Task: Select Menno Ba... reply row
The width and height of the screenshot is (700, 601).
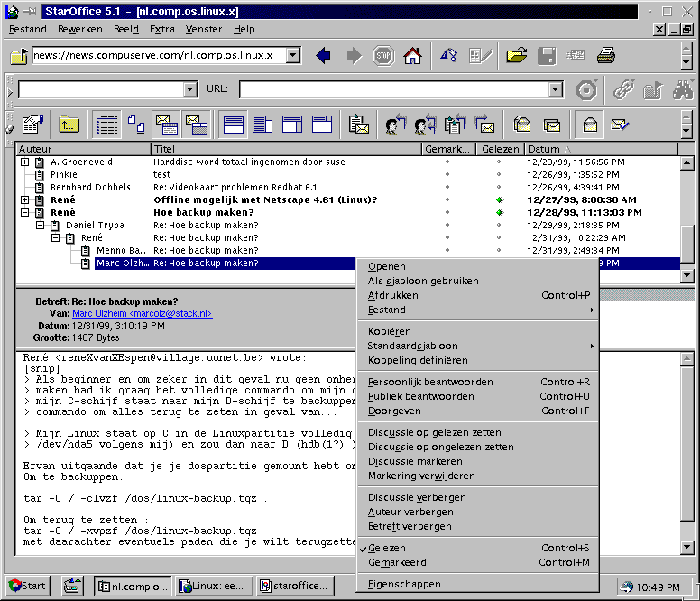Action: pos(348,251)
